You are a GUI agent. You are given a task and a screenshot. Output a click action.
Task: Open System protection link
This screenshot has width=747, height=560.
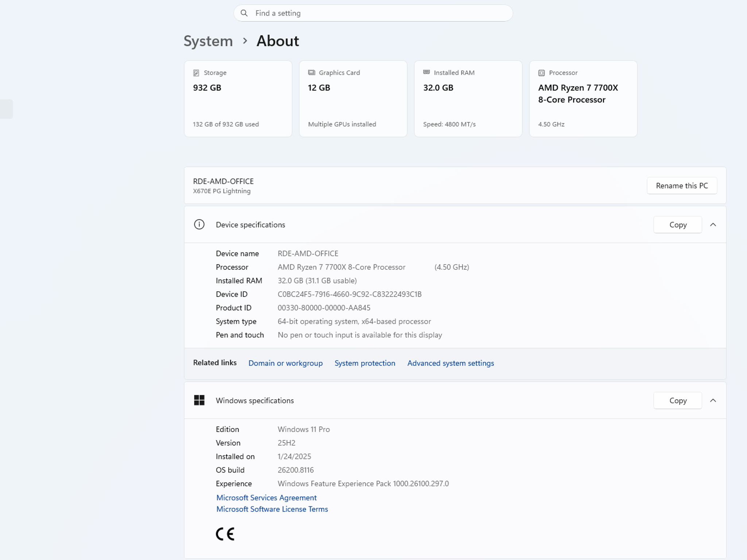(365, 363)
